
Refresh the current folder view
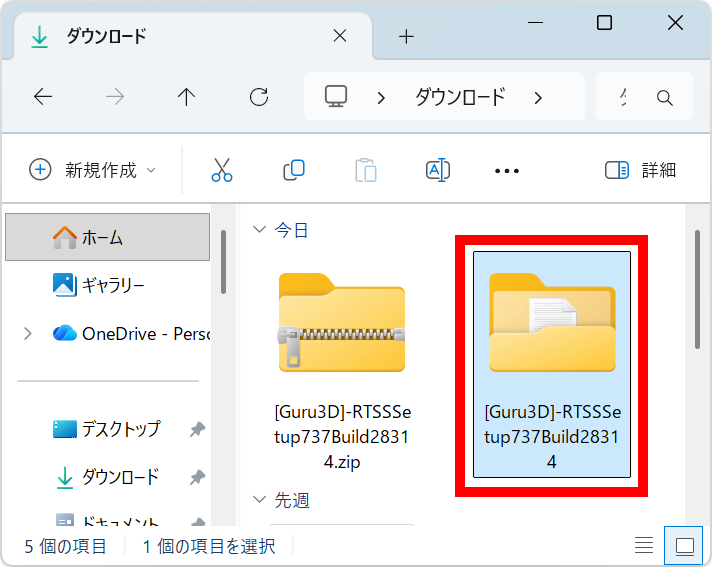pos(259,97)
